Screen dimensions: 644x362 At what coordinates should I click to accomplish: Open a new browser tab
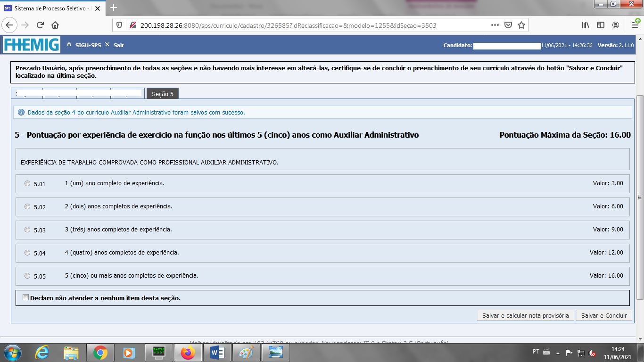pyautogui.click(x=113, y=8)
